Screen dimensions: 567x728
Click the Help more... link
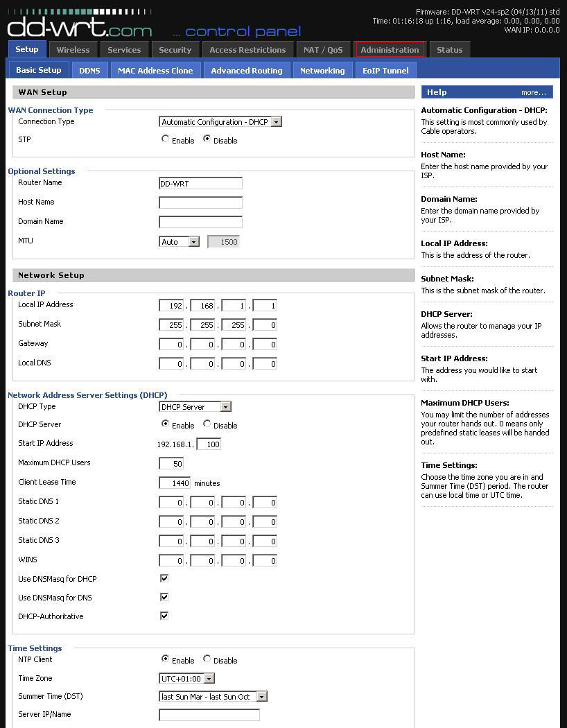[534, 92]
